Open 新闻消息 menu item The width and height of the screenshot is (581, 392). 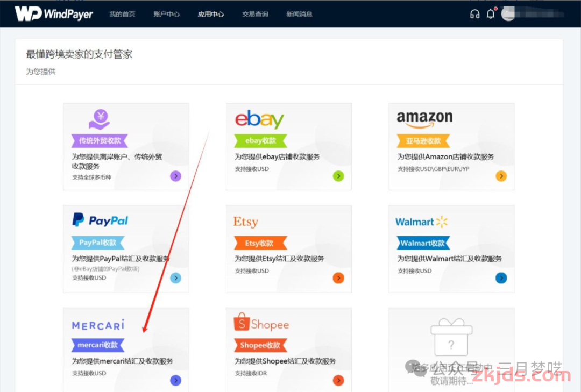pos(300,14)
